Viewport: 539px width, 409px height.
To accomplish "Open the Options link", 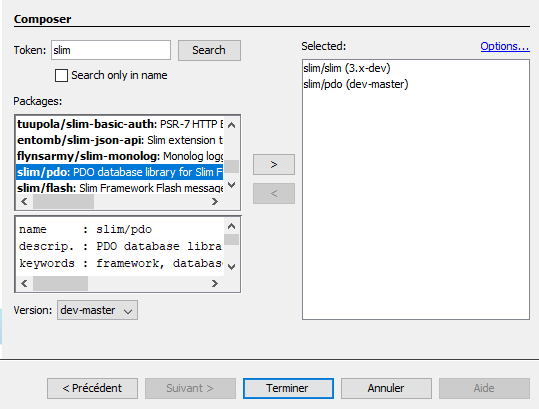I will click(505, 46).
